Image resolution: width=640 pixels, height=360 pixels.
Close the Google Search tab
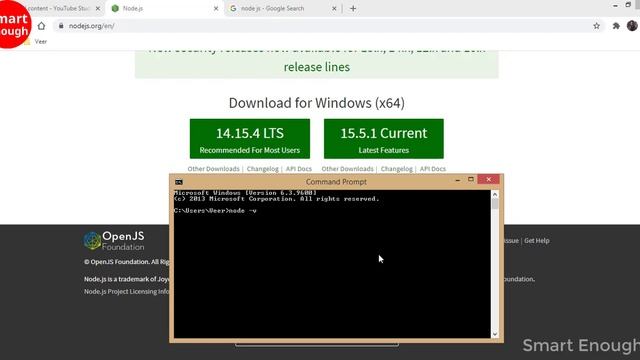[334, 8]
